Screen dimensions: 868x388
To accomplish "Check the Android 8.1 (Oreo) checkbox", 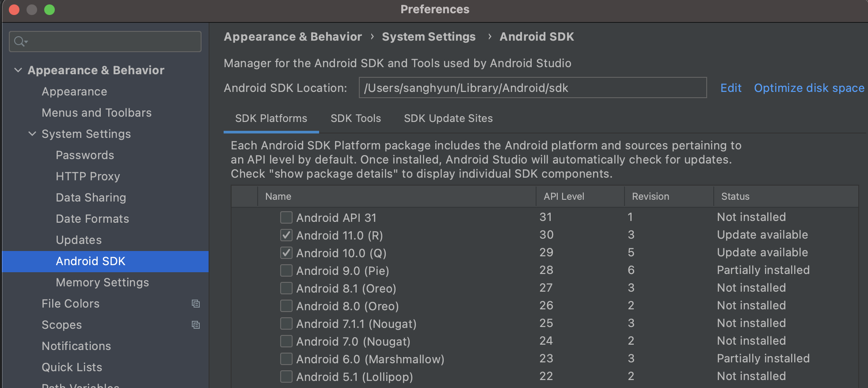I will pos(286,288).
